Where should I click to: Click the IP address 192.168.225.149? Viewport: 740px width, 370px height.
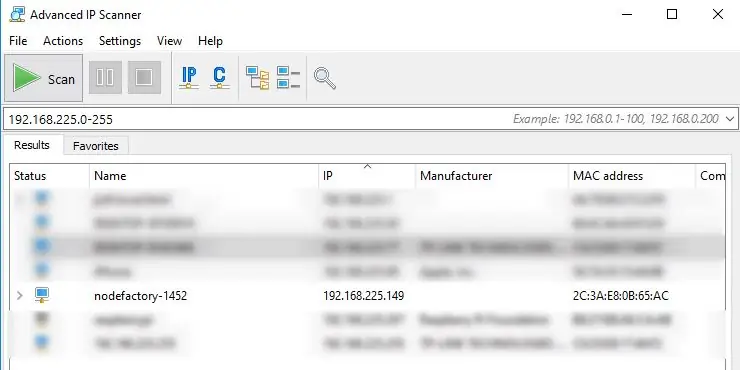363,296
